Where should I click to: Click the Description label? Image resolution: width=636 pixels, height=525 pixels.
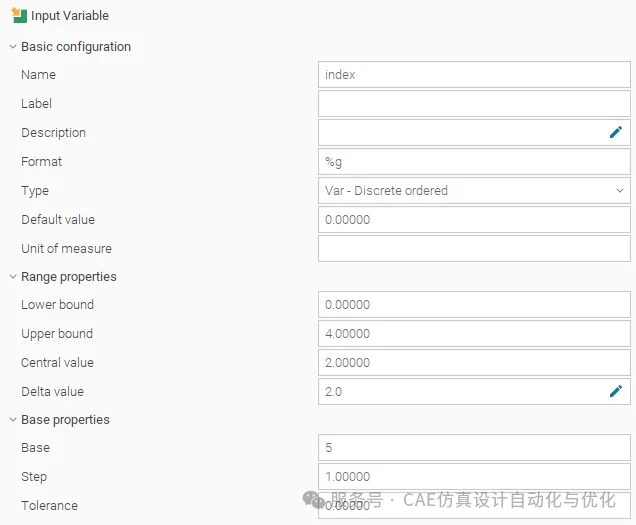point(54,133)
